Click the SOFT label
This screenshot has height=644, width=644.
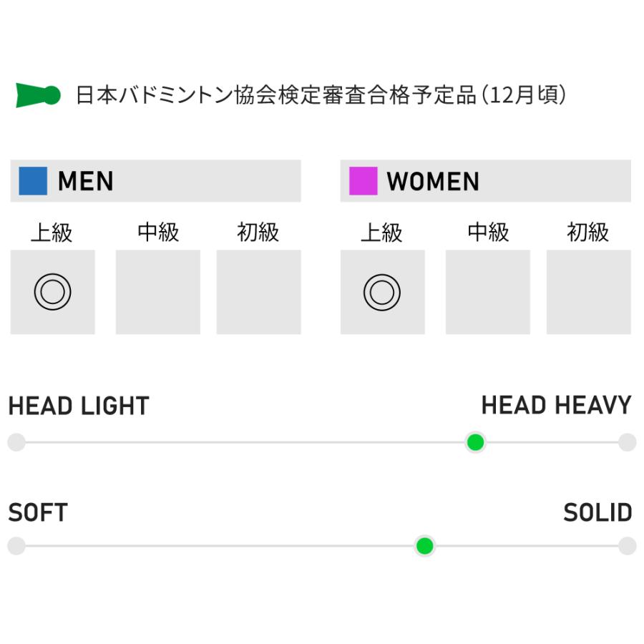pos(38,513)
